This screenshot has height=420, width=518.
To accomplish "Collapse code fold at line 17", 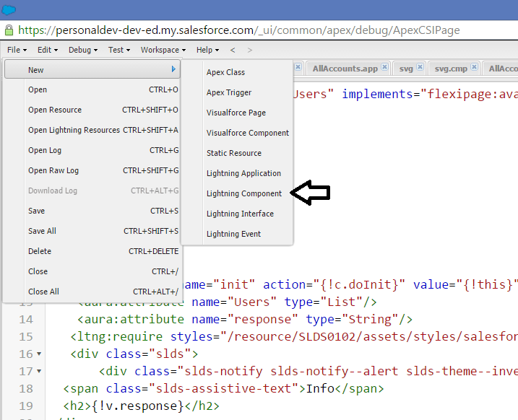I will tap(39, 371).
